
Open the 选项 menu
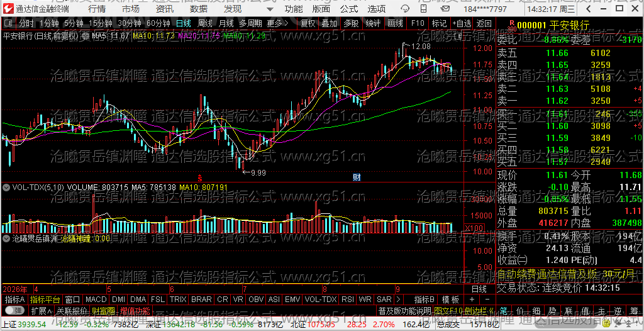point(377,9)
